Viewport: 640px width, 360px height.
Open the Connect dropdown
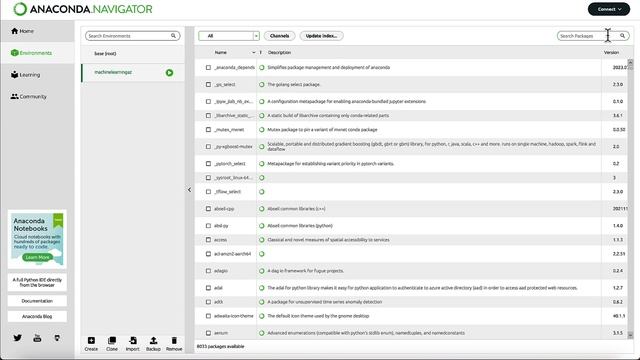[609, 9]
